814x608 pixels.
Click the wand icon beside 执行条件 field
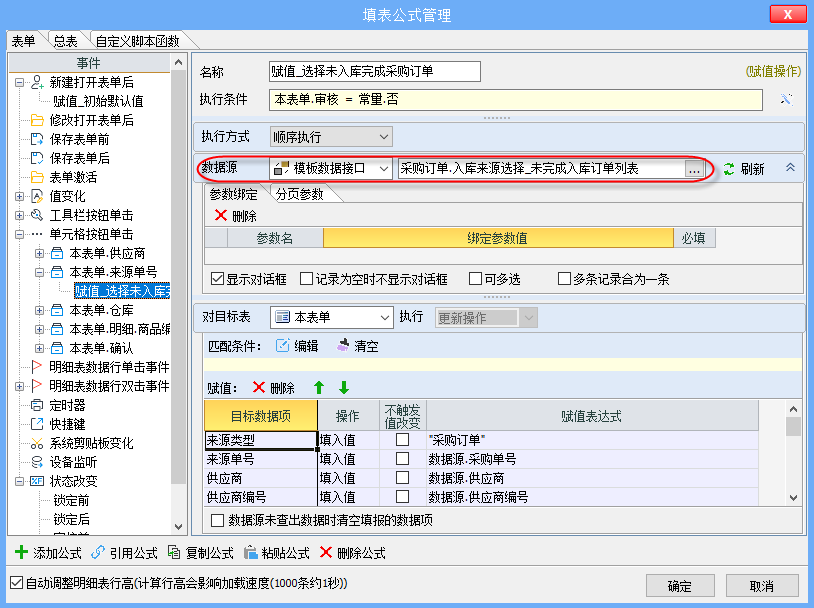pos(786,100)
